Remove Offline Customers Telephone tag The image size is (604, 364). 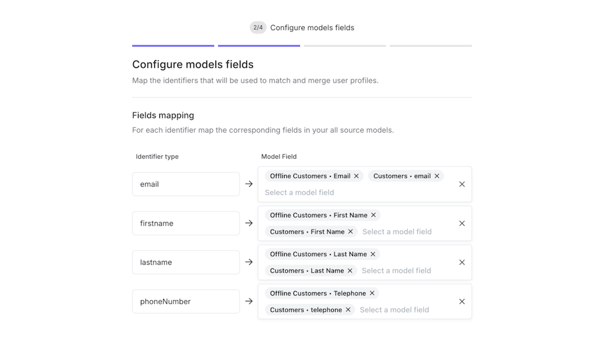point(372,293)
